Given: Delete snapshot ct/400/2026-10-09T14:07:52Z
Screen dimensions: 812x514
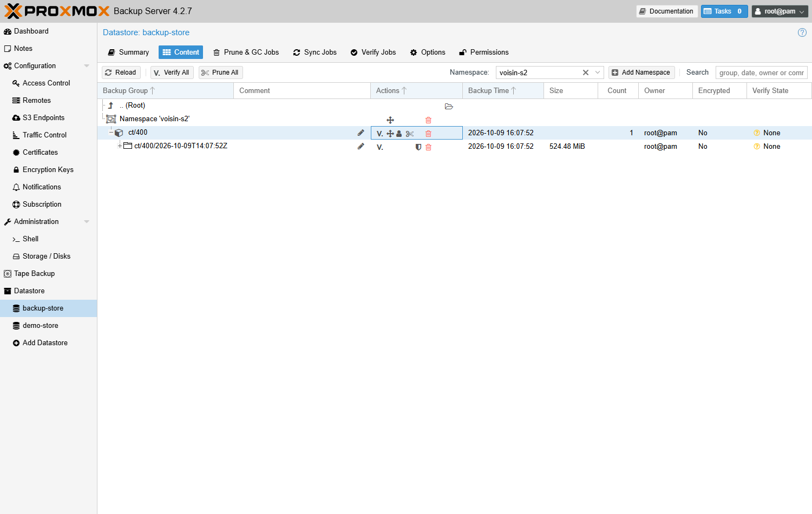Looking at the screenshot, I should coord(428,147).
